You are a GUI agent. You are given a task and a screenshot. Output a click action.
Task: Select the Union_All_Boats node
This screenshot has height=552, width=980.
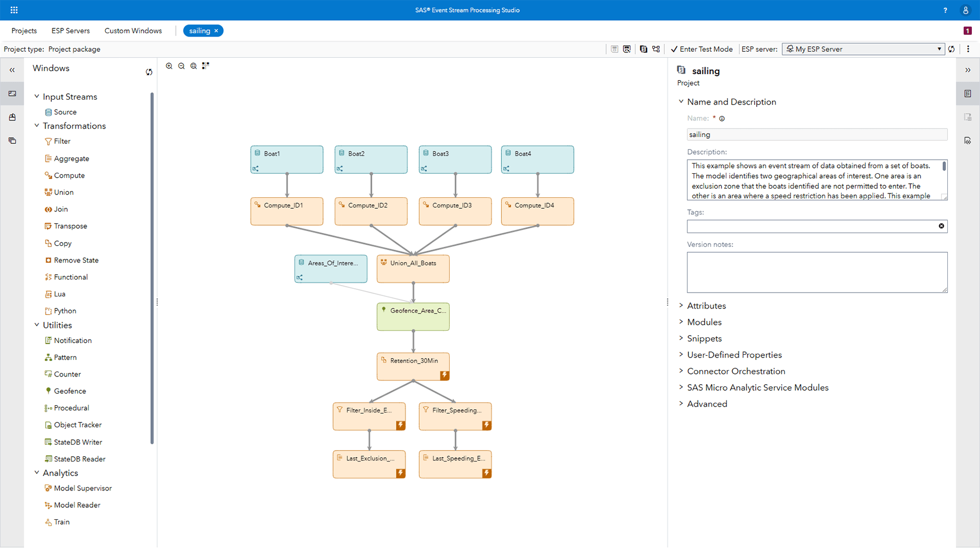pos(413,269)
